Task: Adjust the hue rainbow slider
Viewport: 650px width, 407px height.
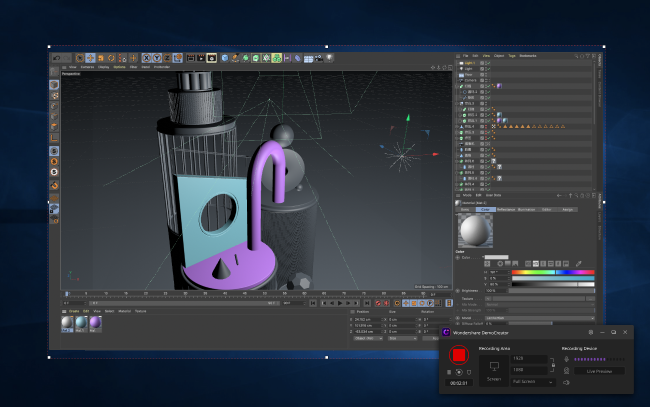Action: 553,272
